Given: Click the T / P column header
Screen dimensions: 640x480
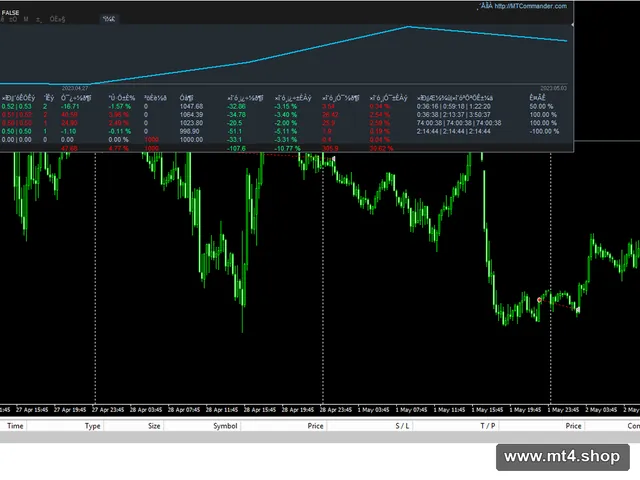Looking at the screenshot, I should [x=487, y=426].
